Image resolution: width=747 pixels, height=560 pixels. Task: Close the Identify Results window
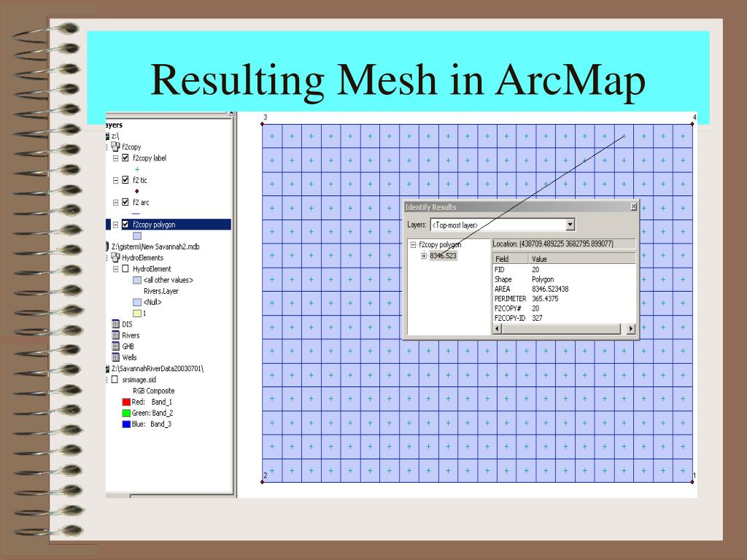coord(634,206)
